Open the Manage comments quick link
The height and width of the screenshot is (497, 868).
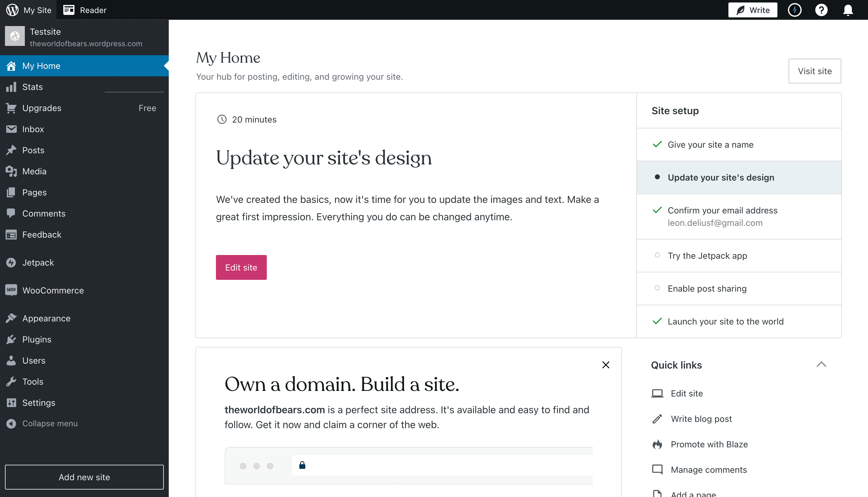(709, 470)
